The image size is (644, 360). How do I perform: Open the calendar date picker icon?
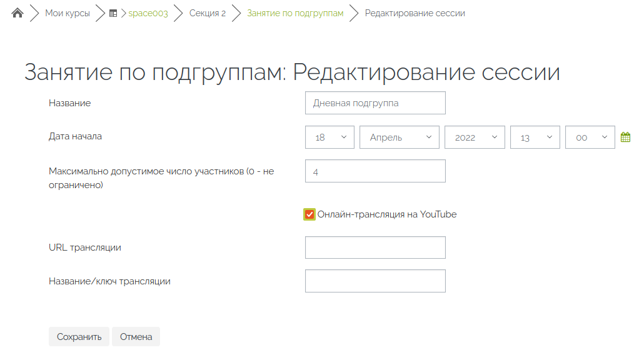(x=625, y=137)
